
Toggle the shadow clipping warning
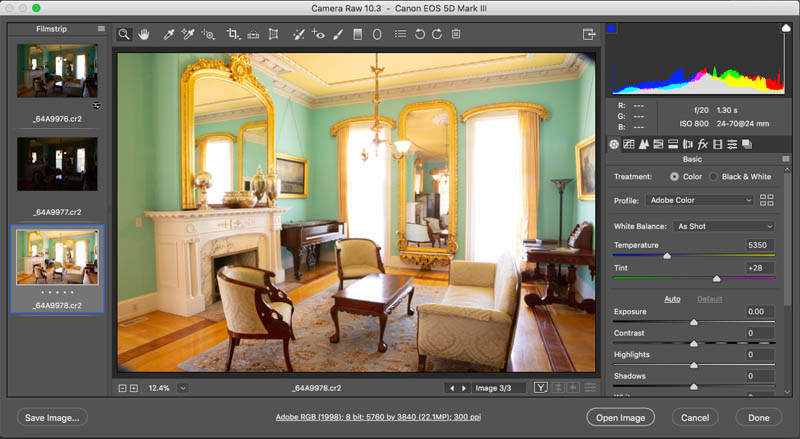pos(611,29)
